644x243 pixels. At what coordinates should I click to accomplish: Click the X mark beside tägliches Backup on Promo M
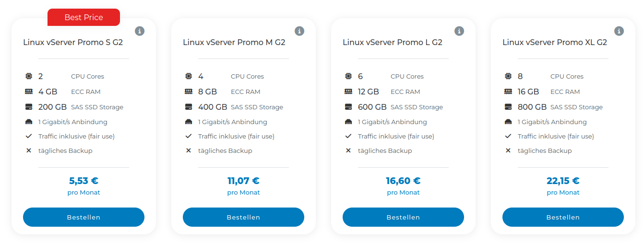[x=188, y=150]
